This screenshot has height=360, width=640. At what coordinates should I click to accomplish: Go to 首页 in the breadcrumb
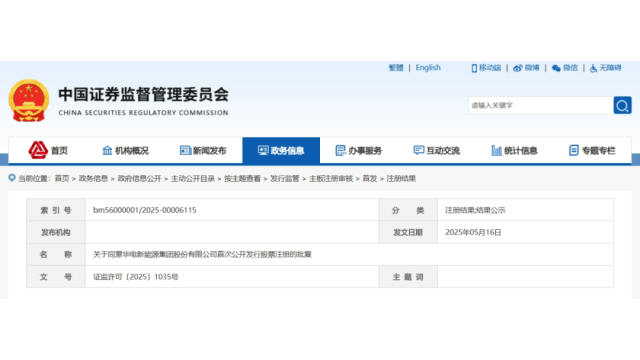[62, 178]
